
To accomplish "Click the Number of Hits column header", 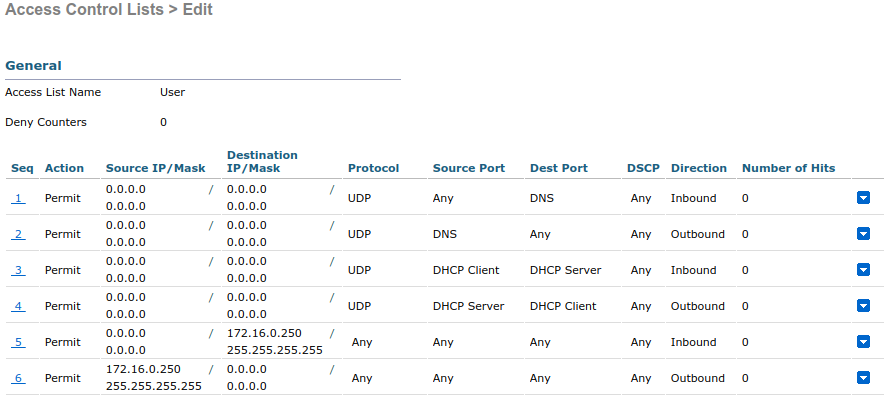I will click(788, 168).
